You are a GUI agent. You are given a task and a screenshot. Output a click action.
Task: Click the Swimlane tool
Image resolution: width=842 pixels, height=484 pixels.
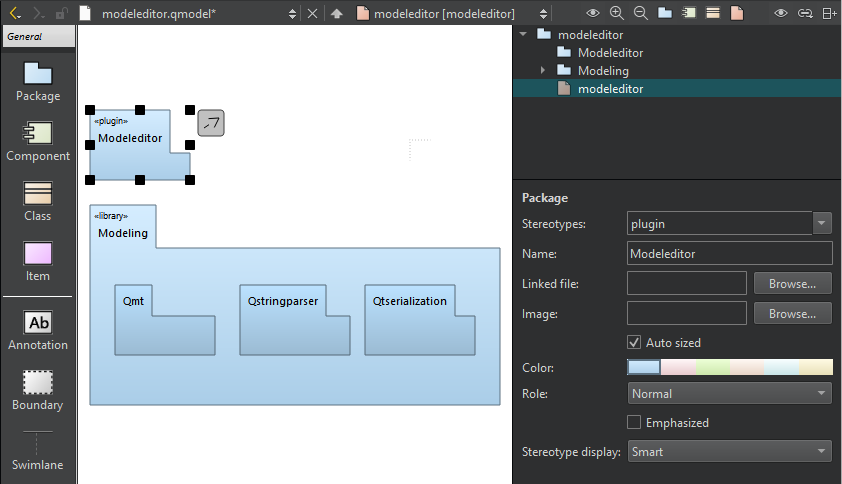point(38,450)
